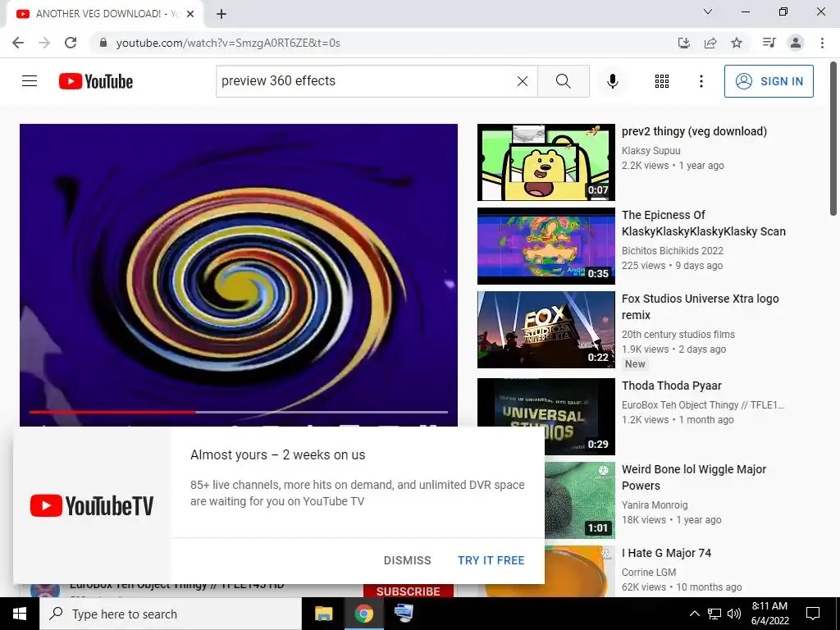Open volume tray icon
Screen dimensions: 840x630
pyautogui.click(x=734, y=614)
